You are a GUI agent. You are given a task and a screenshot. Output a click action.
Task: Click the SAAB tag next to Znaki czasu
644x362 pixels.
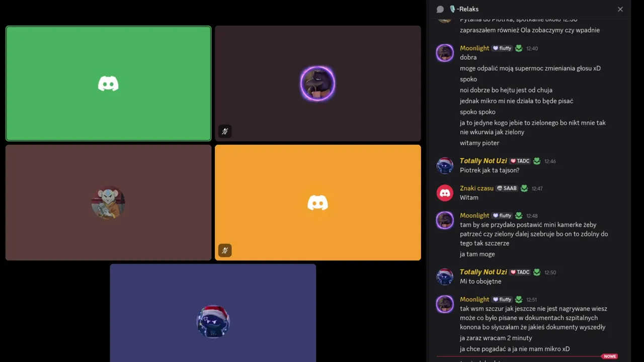pos(507,188)
